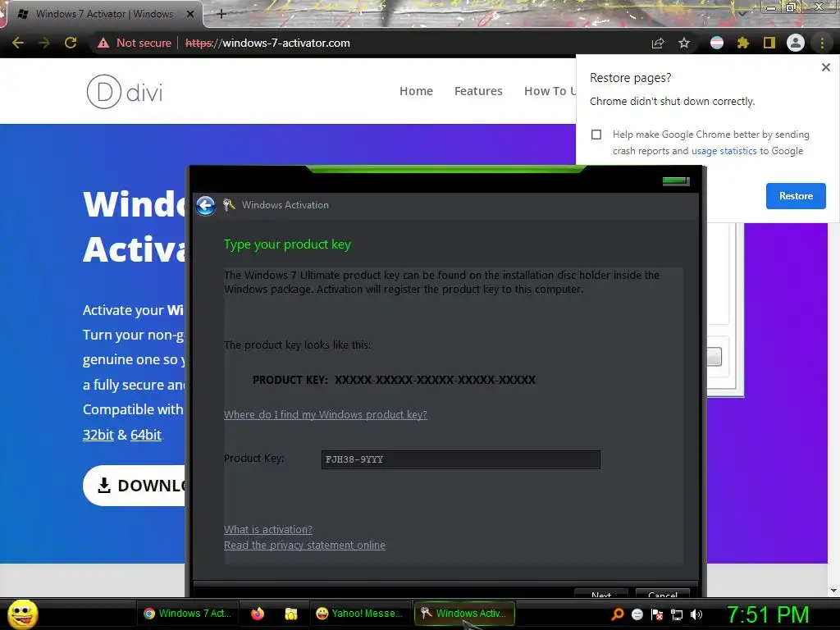Open 'Where do I find my Windows product key?'
The image size is (840, 630).
pos(325,414)
